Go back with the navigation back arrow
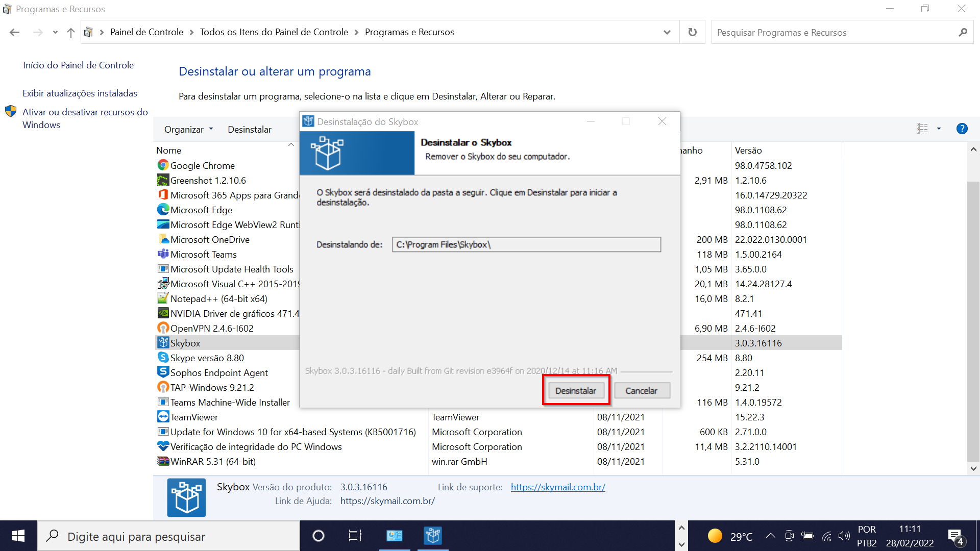The image size is (980, 551). coord(15,32)
